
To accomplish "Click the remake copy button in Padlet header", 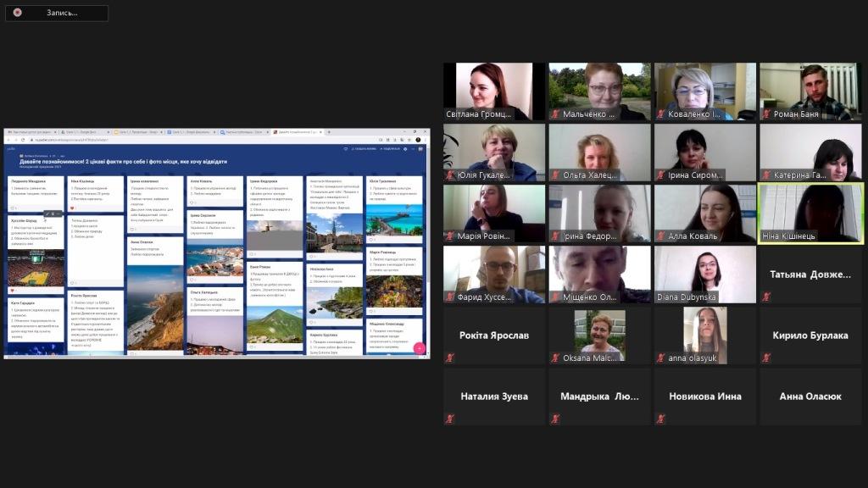I will click(x=364, y=149).
